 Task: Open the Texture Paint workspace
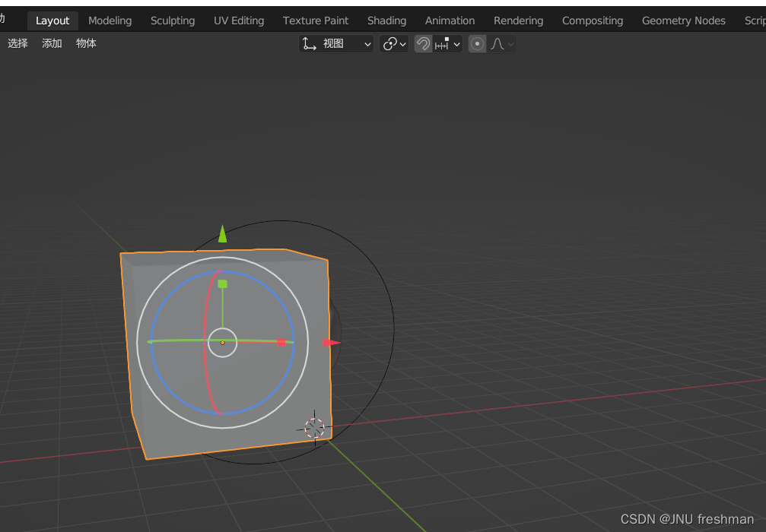click(316, 21)
